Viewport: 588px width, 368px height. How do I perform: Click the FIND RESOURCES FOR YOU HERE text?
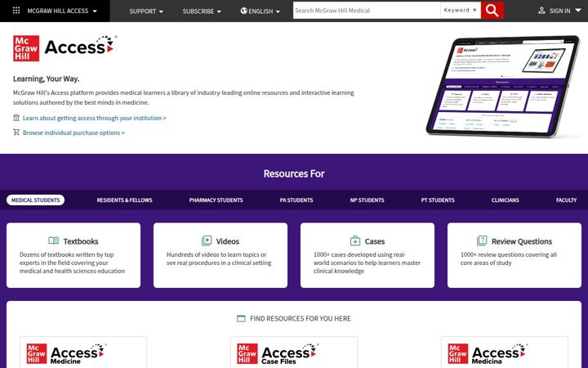pos(301,318)
